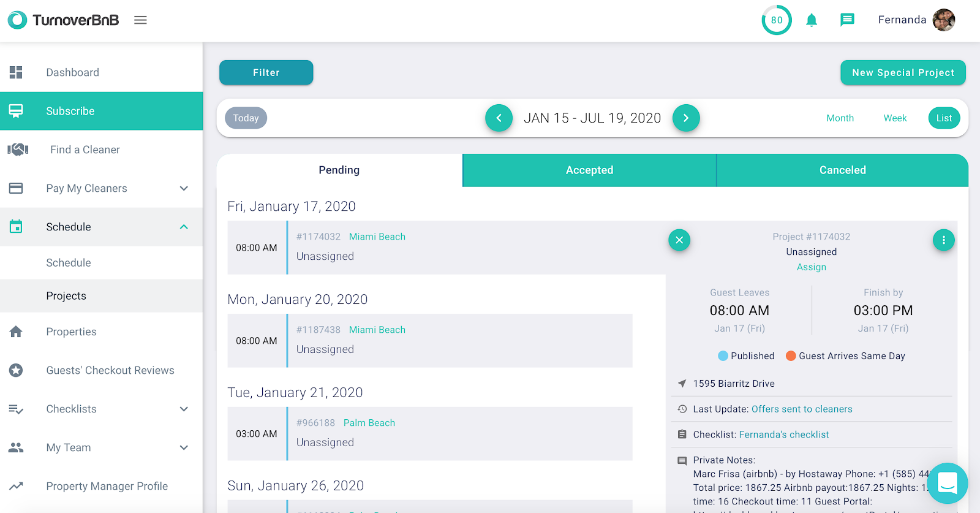Open Offers sent to cleaners link

coord(802,409)
